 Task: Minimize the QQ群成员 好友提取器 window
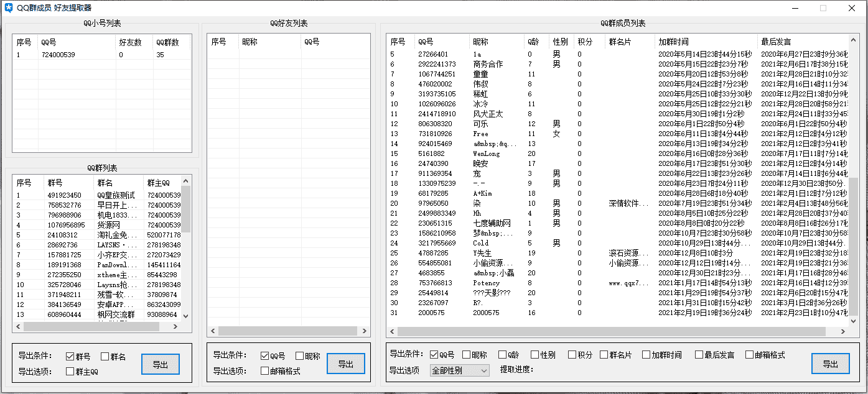pyautogui.click(x=795, y=8)
